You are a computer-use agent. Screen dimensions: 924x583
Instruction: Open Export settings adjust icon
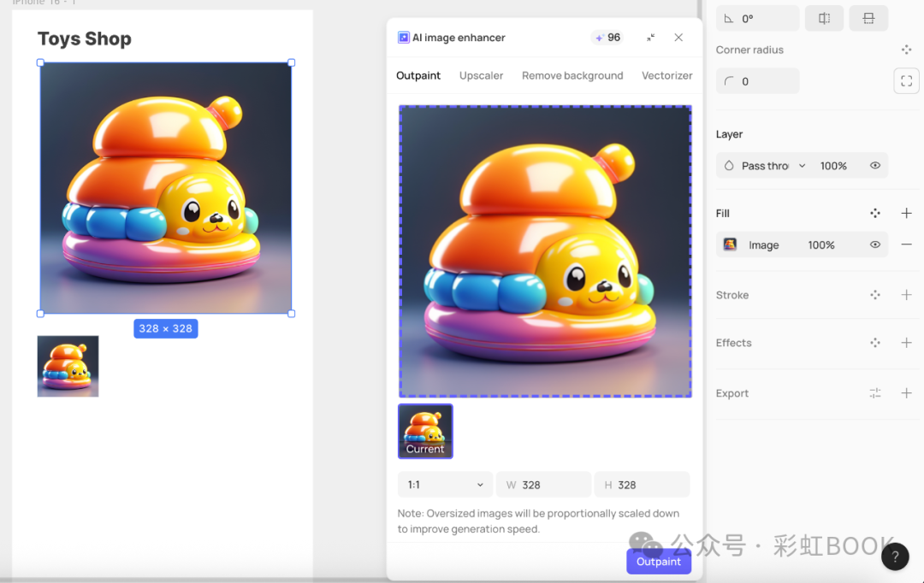875,393
